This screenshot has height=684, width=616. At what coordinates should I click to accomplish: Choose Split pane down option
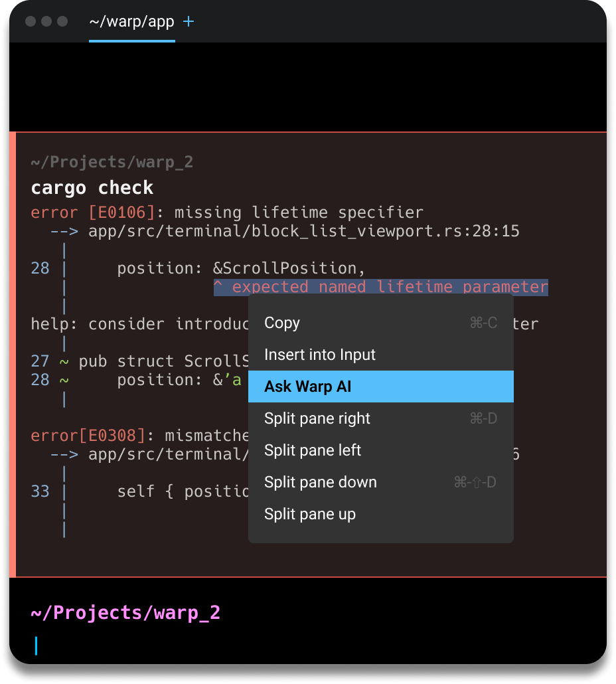[380, 482]
